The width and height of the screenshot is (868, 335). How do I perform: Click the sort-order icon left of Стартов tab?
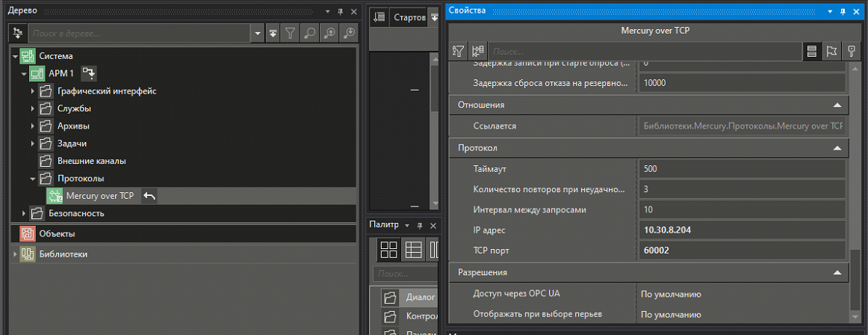point(379,17)
